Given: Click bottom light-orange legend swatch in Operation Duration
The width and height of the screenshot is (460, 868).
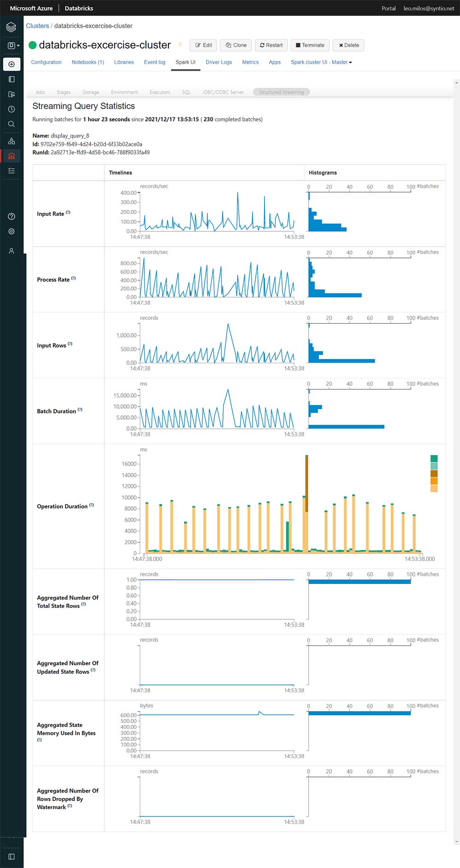Looking at the screenshot, I should (434, 488).
